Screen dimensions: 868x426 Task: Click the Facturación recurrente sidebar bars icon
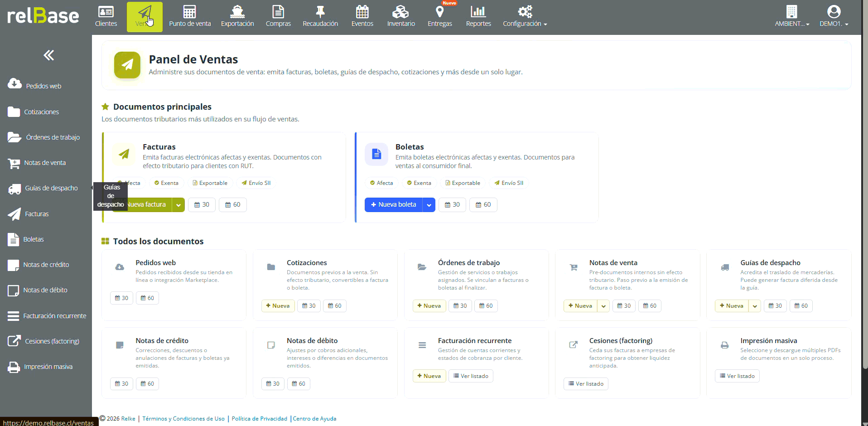tap(14, 316)
